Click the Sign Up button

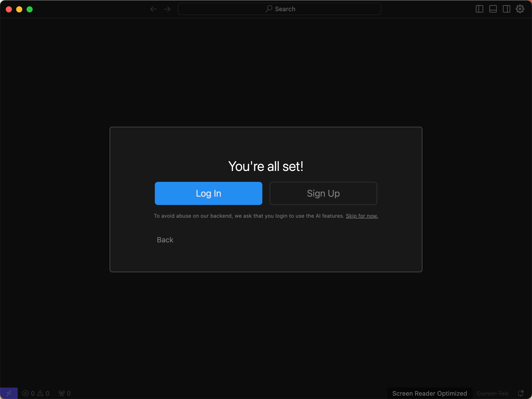[x=323, y=193]
